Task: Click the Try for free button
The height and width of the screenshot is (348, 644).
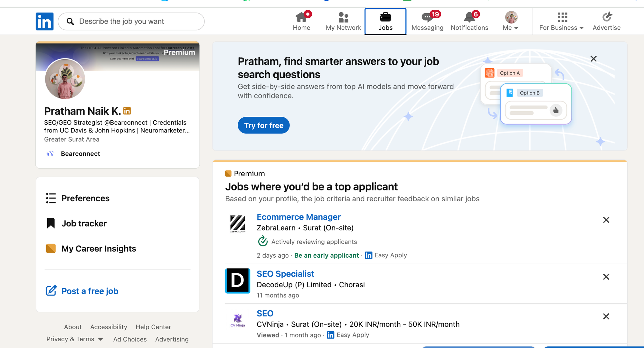Action: [x=264, y=125]
